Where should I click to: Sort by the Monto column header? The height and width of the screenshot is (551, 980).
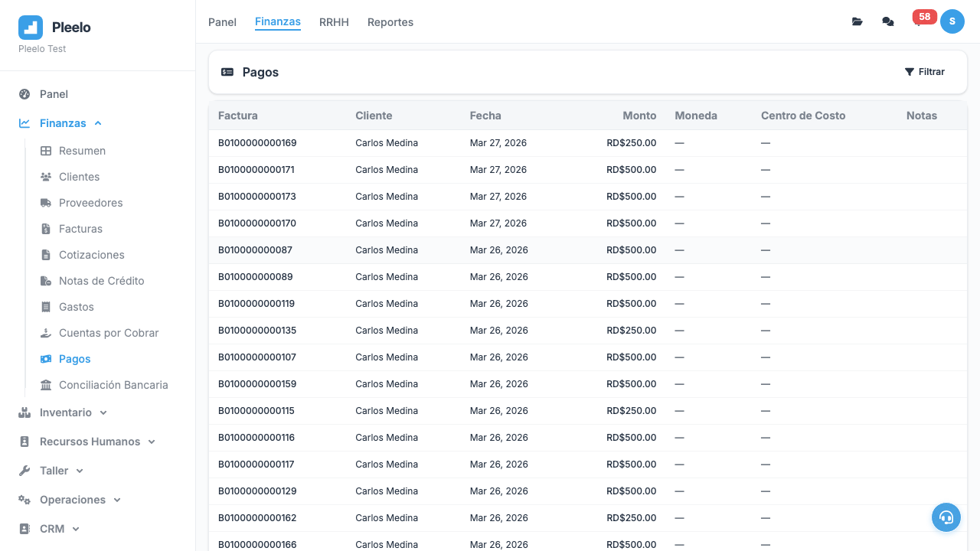(639, 116)
